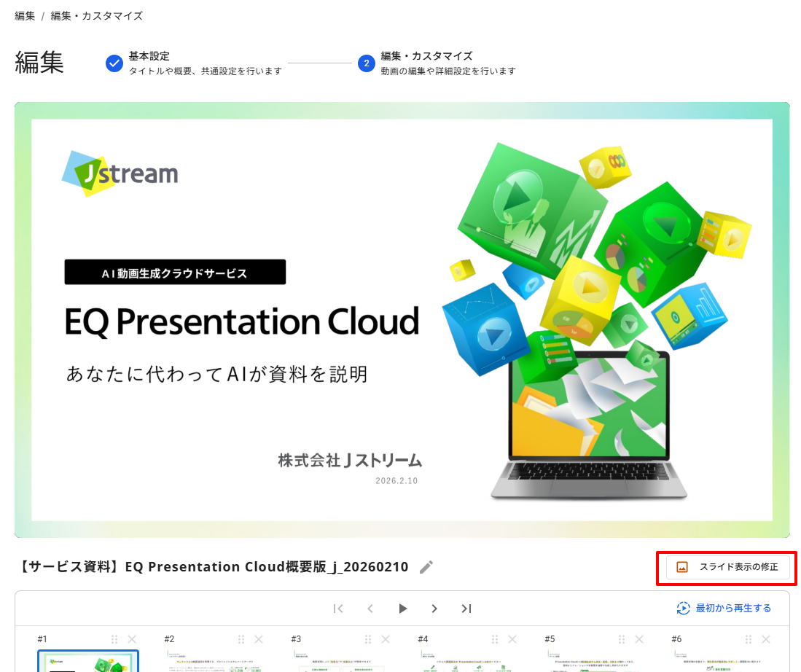Grab drag handle of slide #3

368,639
